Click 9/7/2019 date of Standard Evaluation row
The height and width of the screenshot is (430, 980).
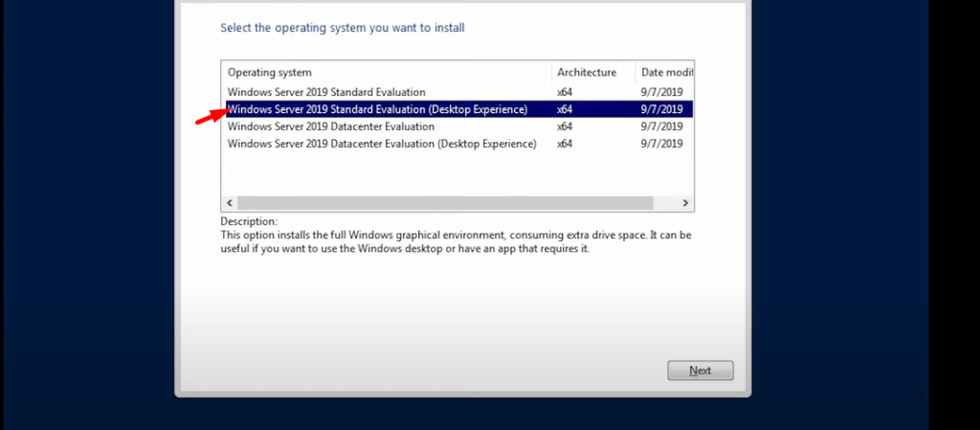(662, 92)
